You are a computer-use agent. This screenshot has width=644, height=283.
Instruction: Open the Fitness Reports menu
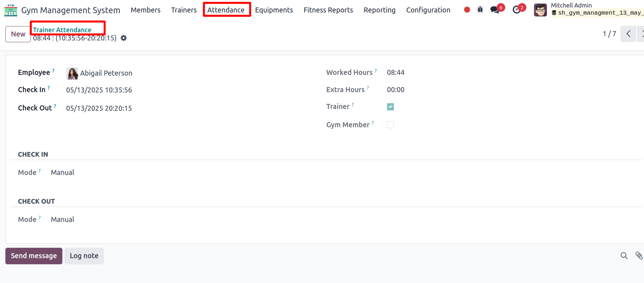pyautogui.click(x=328, y=10)
